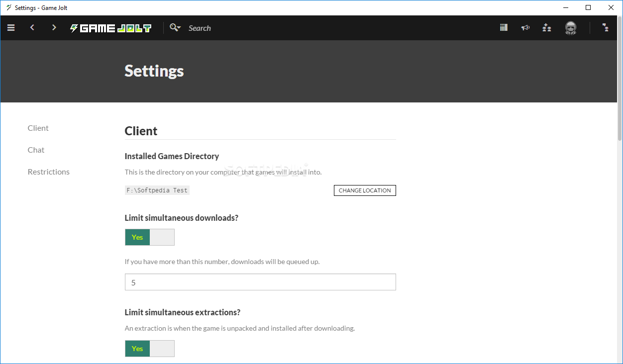The width and height of the screenshot is (623, 364).
Task: Open the megaphone notifications icon
Action: click(x=525, y=28)
